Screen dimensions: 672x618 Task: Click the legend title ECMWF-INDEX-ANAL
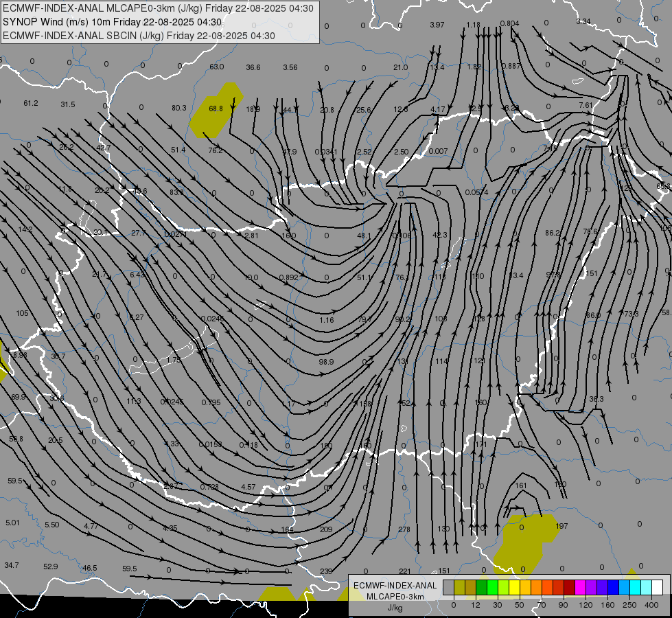[395, 586]
